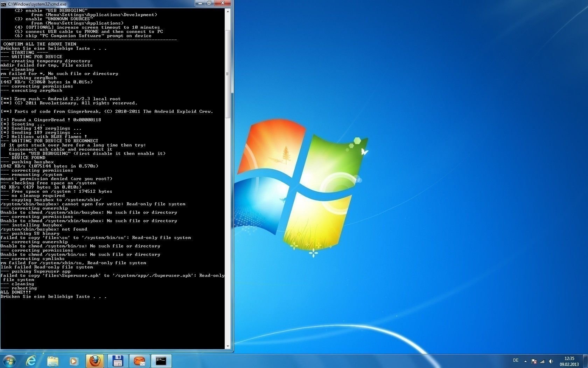This screenshot has height=368, width=588.
Task: Open the blue floppy disk taskbar app
Action: tap(118, 361)
